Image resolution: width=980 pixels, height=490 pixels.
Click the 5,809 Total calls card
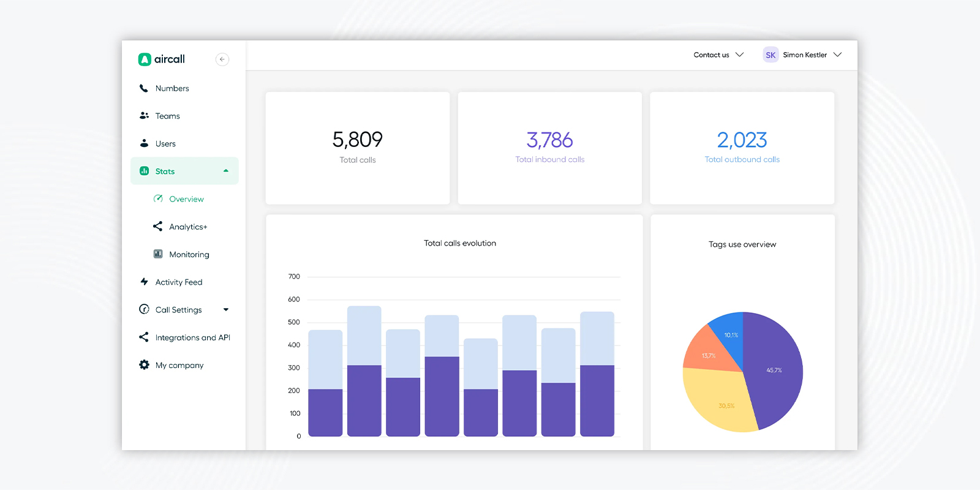358,148
